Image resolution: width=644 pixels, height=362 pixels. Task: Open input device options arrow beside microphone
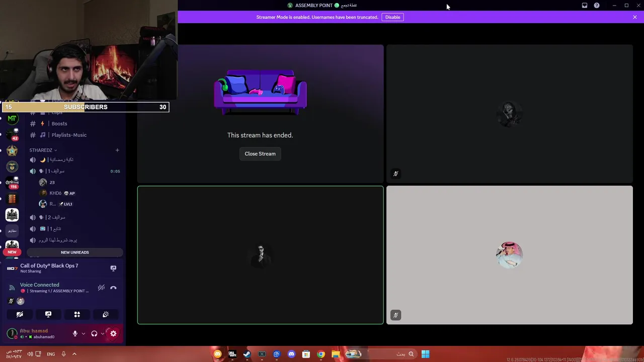click(83, 333)
